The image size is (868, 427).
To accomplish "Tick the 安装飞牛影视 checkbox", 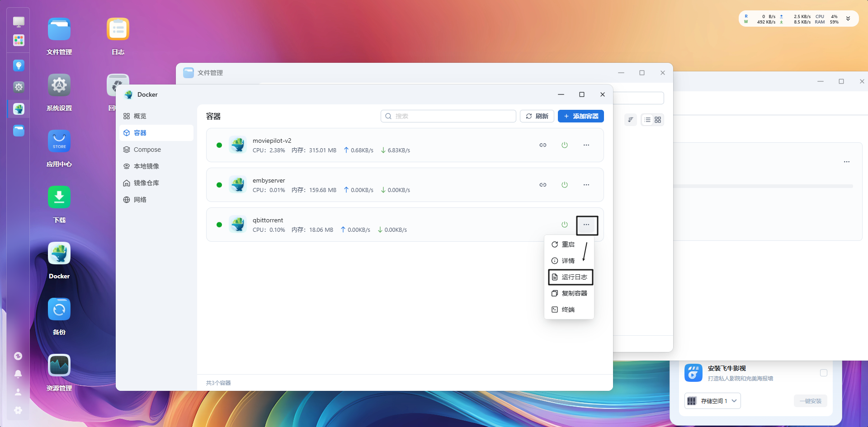I will 823,373.
